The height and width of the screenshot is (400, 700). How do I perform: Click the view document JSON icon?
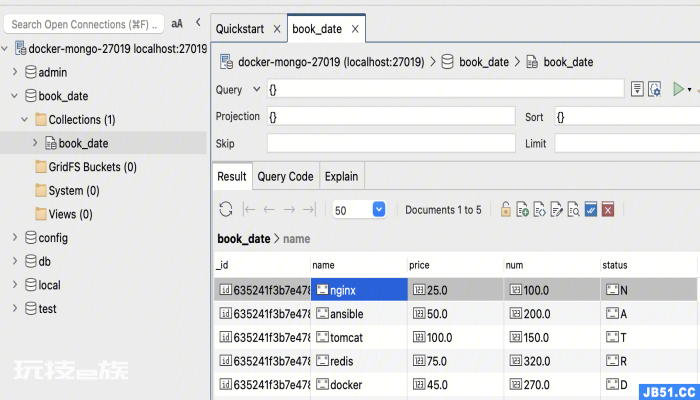click(540, 209)
